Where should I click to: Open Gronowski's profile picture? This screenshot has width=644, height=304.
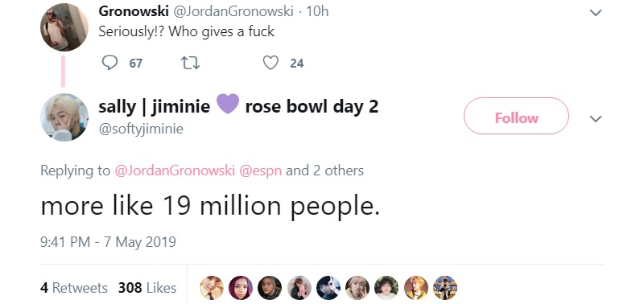coord(64,27)
